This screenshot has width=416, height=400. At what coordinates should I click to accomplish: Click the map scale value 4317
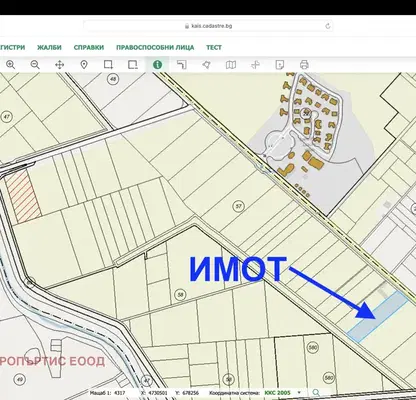(120, 393)
